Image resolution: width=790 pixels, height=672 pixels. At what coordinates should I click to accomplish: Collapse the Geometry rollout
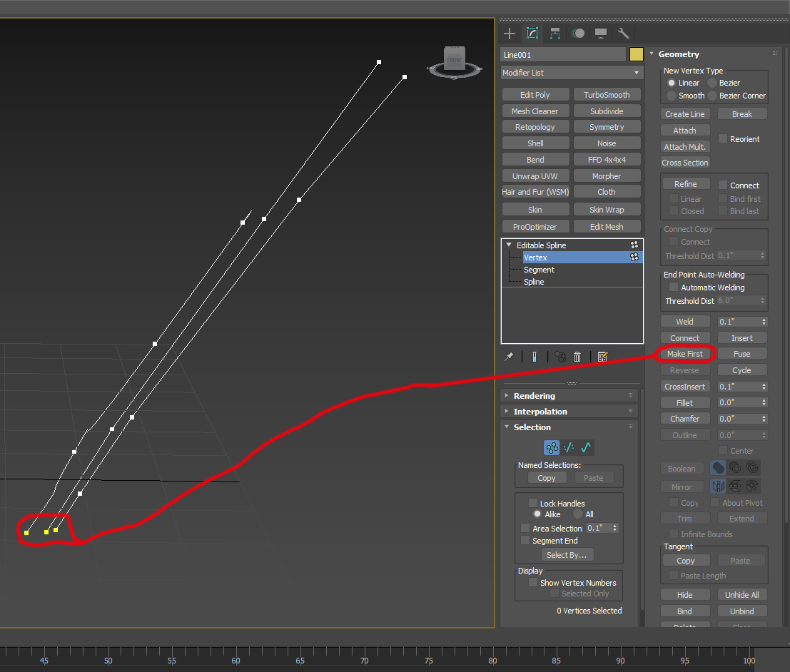[x=651, y=54]
